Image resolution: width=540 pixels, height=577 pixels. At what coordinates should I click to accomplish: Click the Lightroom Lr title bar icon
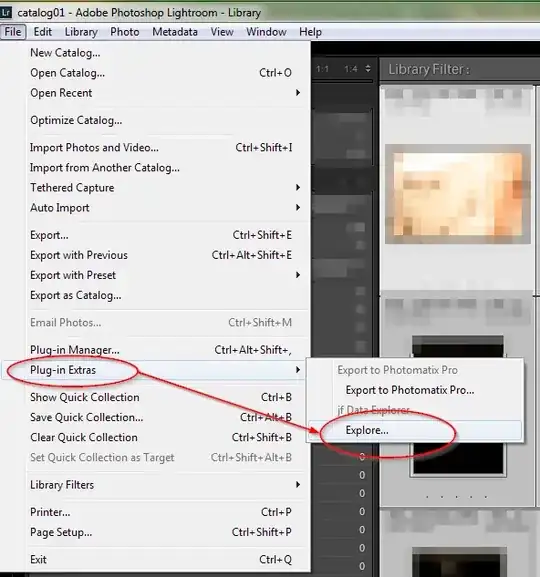6,13
